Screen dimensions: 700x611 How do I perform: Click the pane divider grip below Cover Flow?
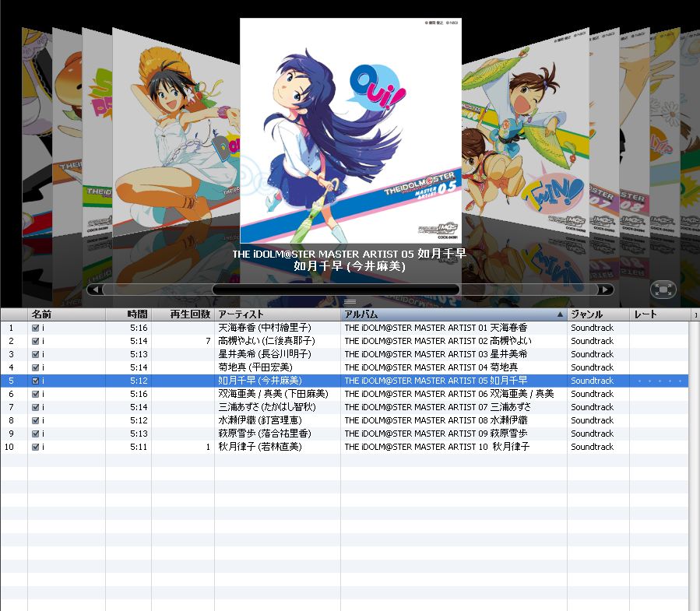[350, 302]
